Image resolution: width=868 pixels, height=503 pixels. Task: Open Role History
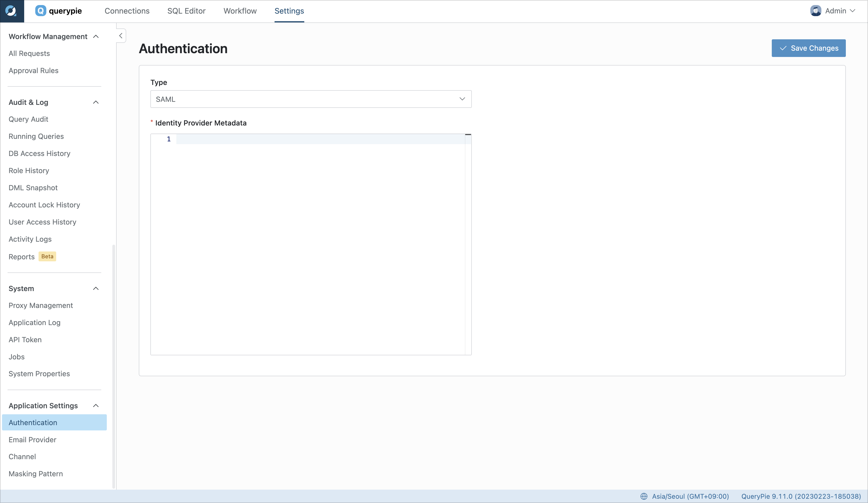(28, 171)
